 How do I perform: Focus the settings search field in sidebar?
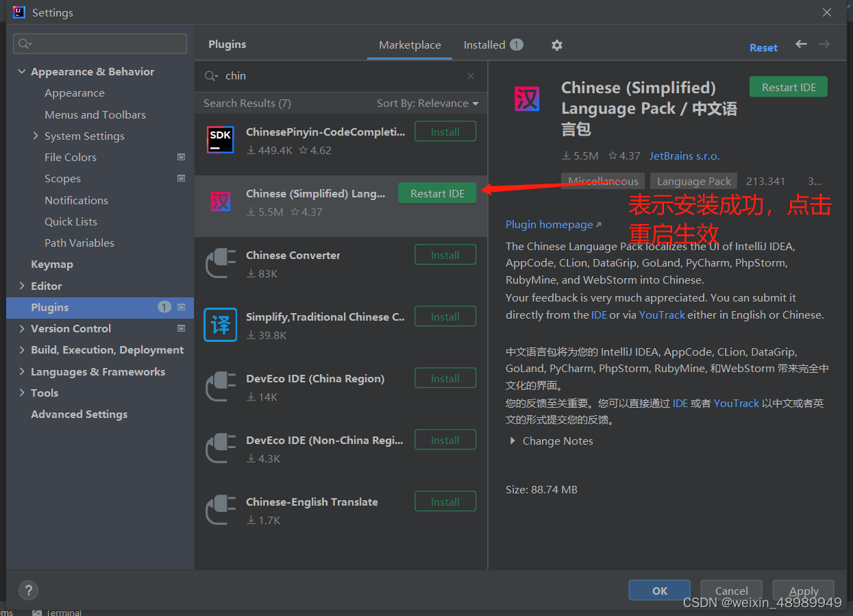[100, 44]
